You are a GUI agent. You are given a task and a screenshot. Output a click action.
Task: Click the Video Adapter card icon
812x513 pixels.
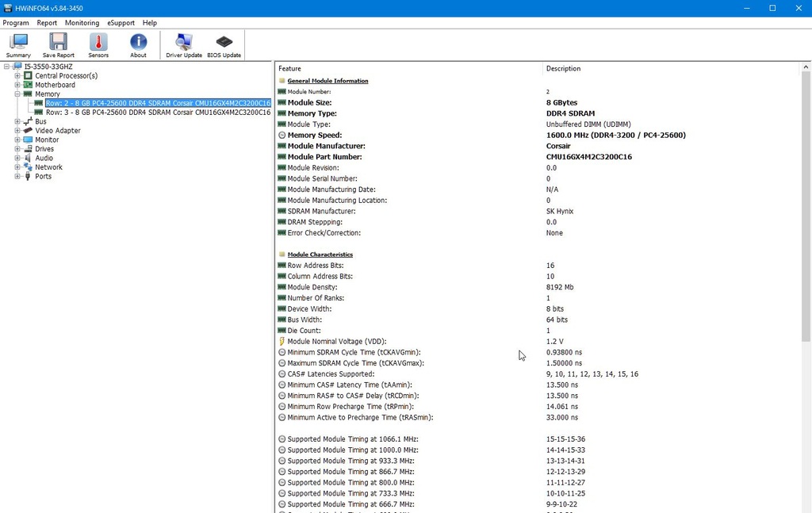pos(28,131)
